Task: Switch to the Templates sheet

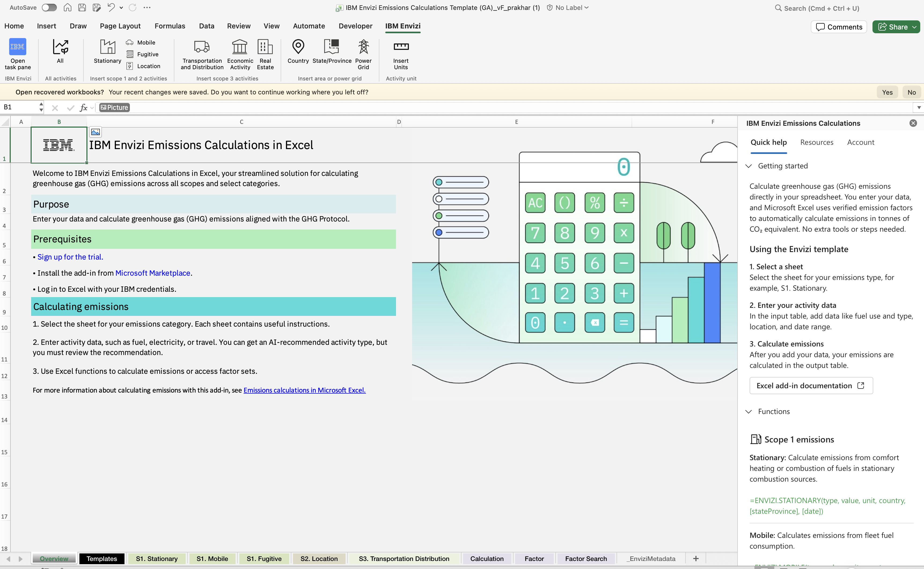Action: (102, 559)
